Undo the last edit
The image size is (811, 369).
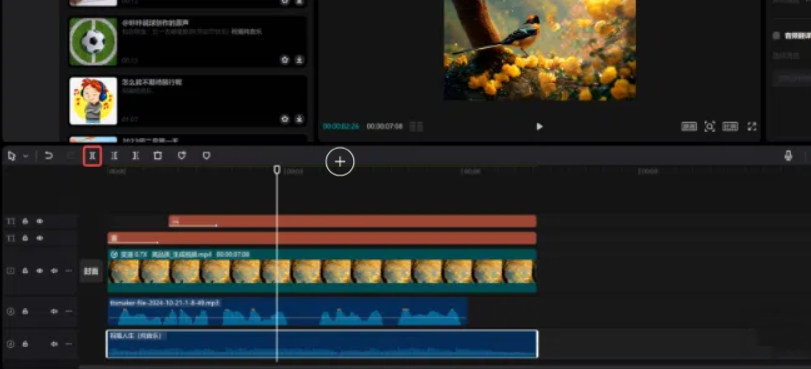[49, 155]
